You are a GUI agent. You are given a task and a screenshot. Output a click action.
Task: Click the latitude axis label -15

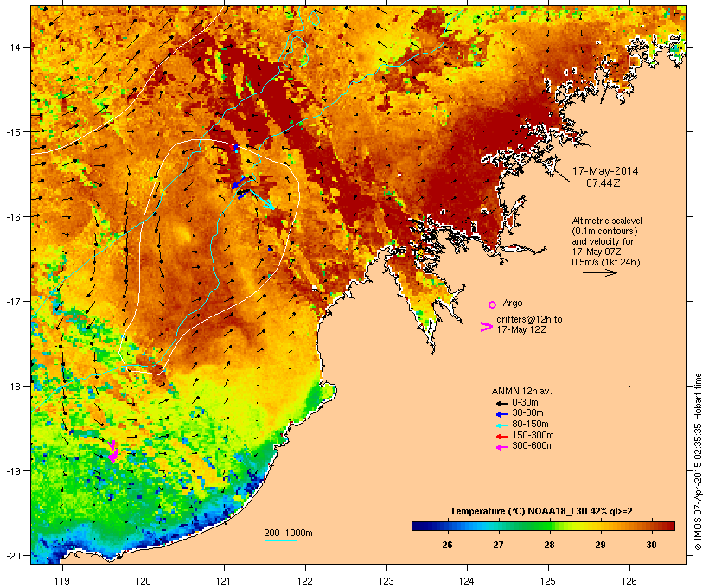click(x=13, y=132)
